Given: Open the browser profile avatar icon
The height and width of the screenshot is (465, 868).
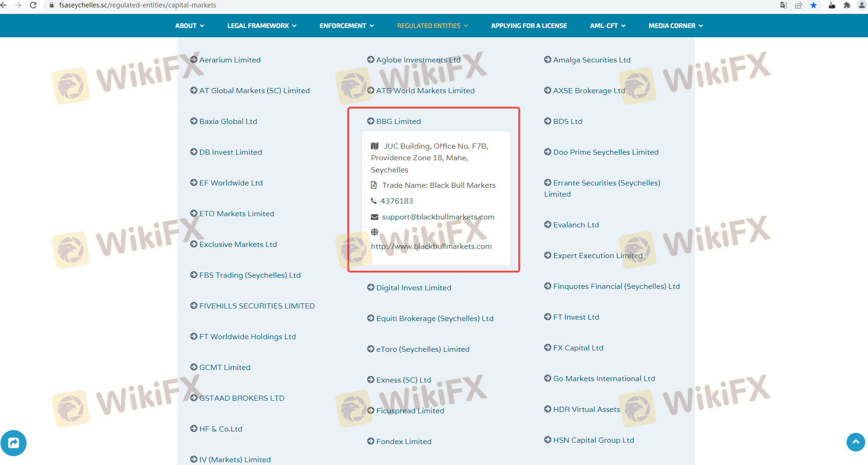Looking at the screenshot, I should 861,5.
